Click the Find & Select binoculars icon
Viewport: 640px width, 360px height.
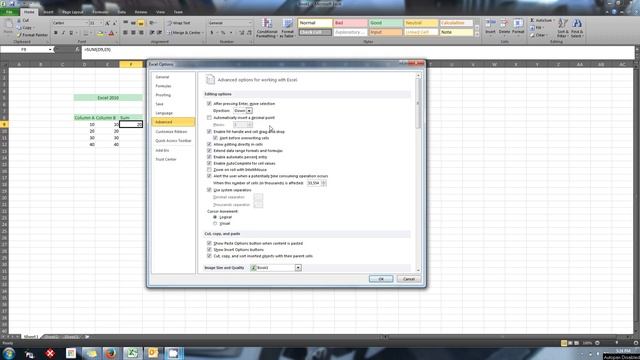click(577, 24)
